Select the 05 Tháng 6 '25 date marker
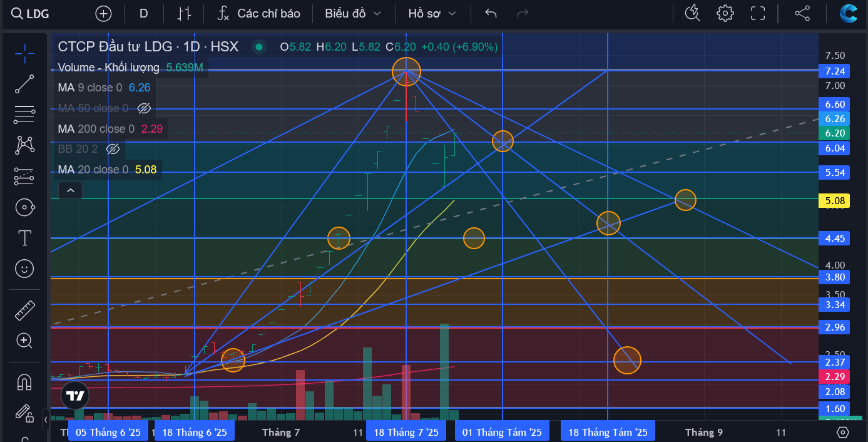Viewport: 868px width, 442px height. point(108,432)
